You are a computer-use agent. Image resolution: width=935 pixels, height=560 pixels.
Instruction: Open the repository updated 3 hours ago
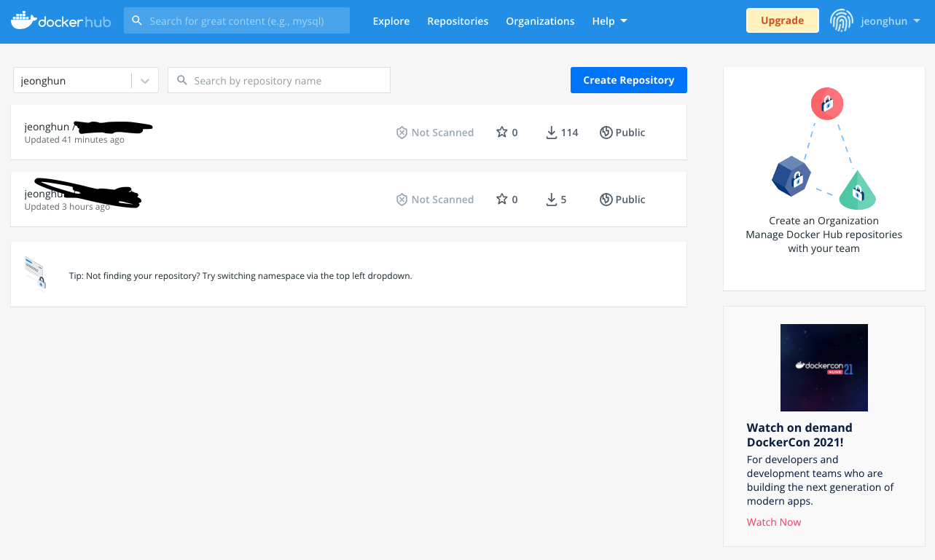348,200
